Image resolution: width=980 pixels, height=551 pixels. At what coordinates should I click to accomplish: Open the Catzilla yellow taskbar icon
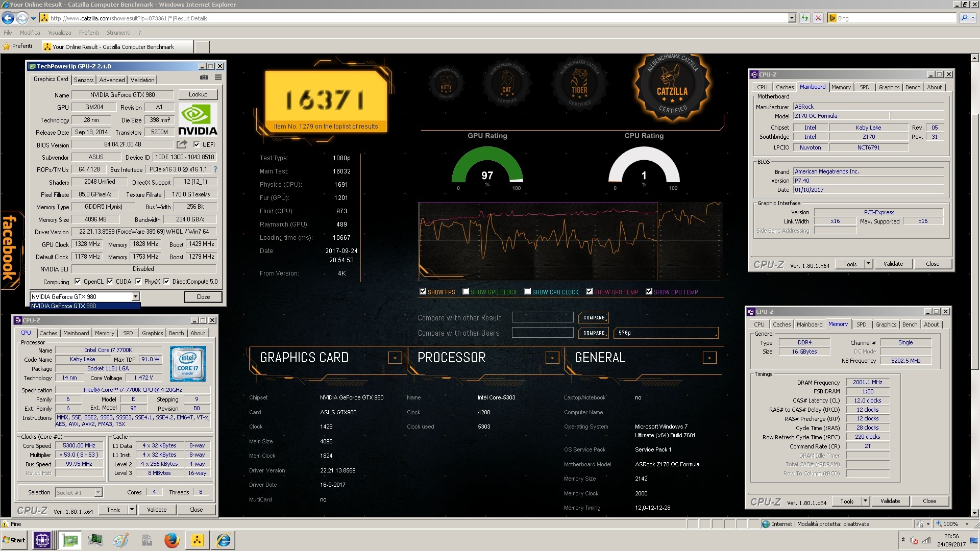(x=198, y=540)
